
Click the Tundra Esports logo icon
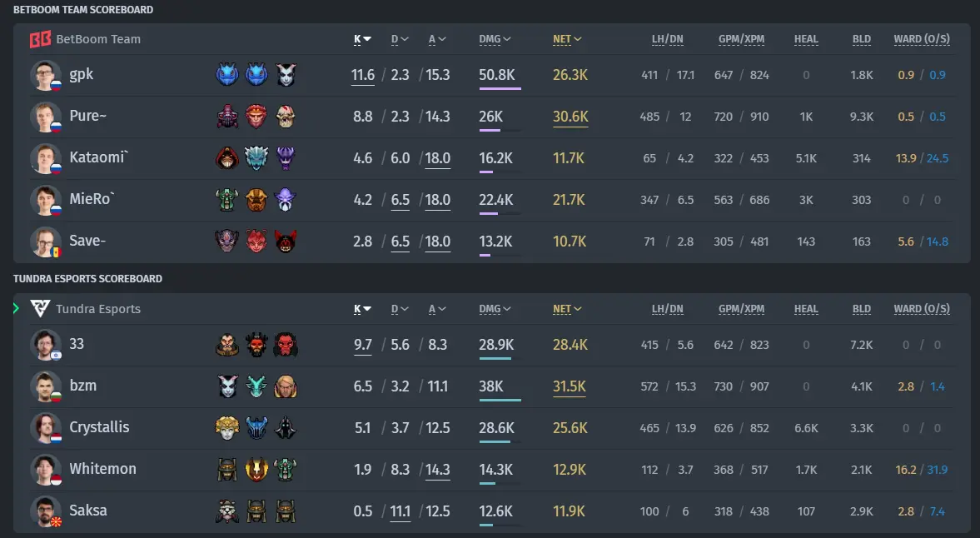tap(41, 309)
